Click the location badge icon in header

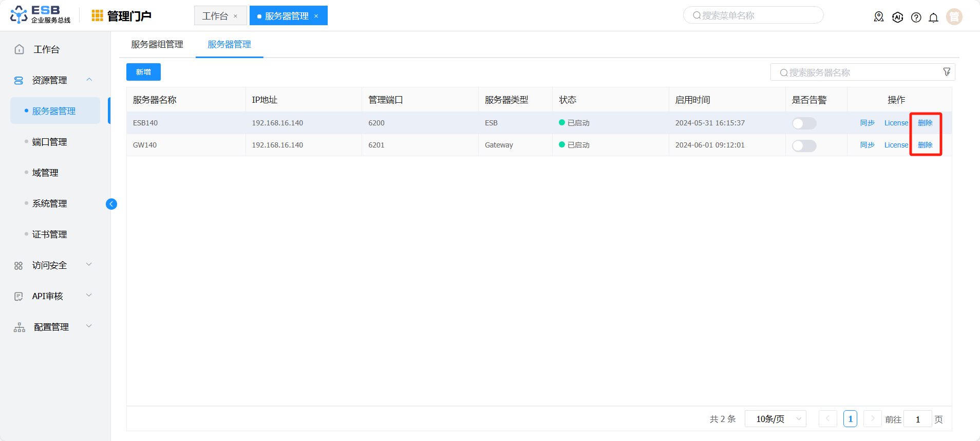(879, 17)
